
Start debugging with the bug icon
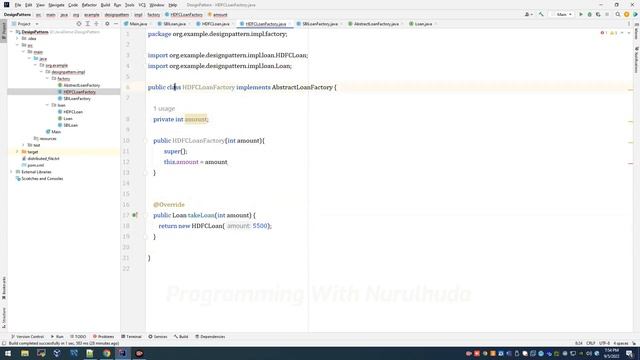tap(589, 14)
